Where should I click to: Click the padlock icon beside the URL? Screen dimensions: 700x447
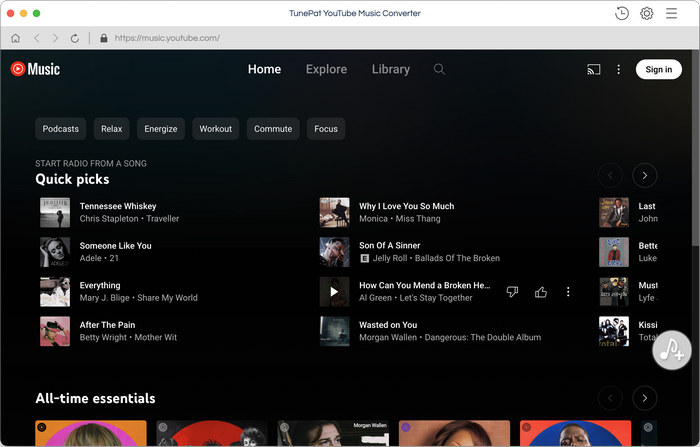click(104, 38)
